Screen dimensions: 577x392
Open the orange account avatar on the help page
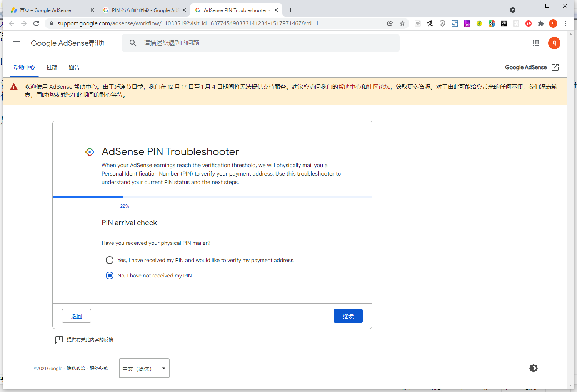(554, 43)
